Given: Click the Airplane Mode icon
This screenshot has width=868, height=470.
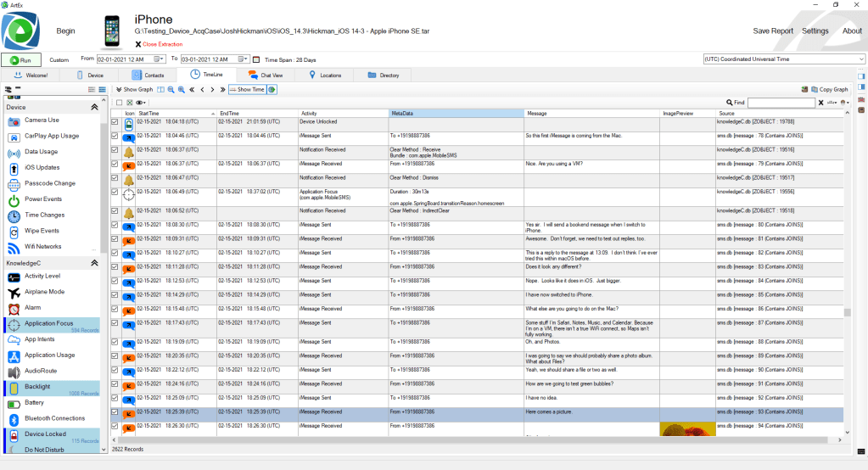Looking at the screenshot, I should tap(14, 292).
